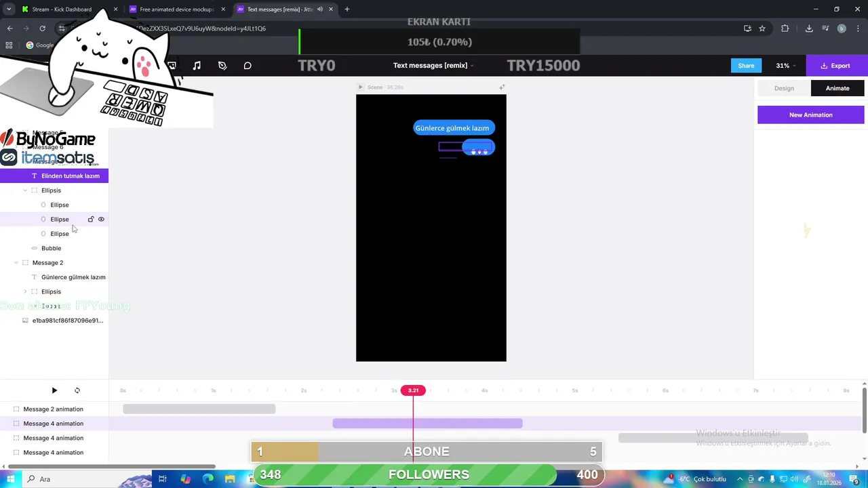This screenshot has height=488, width=868.
Task: Select the pen drawing tool
Action: 222,66
